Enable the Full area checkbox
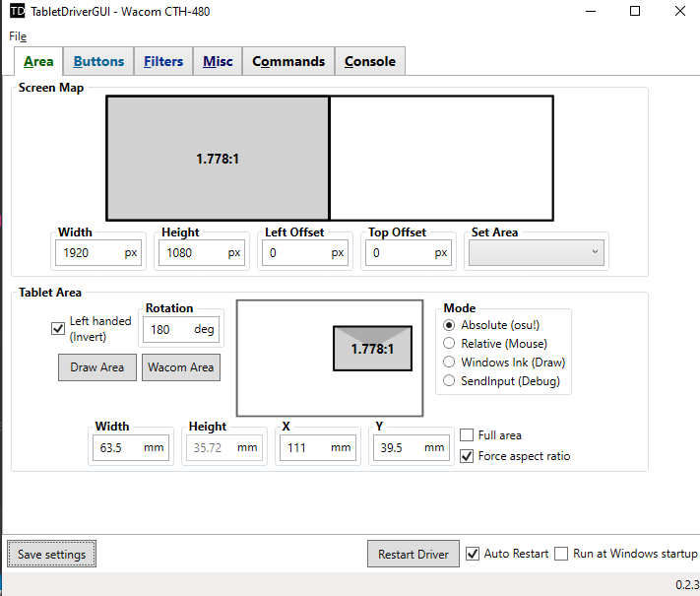700x596 pixels. [467, 434]
